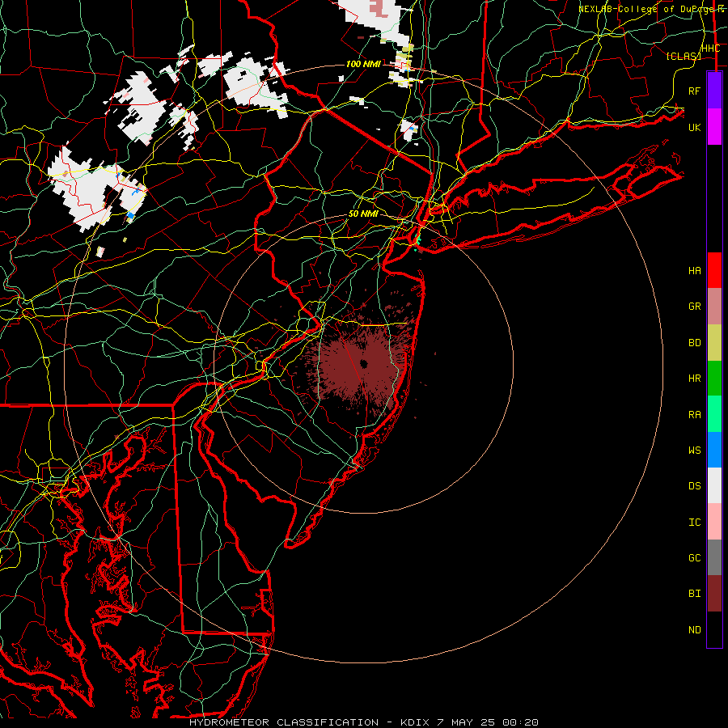
Task: Click the "GC" legend label
Action: [695, 558]
